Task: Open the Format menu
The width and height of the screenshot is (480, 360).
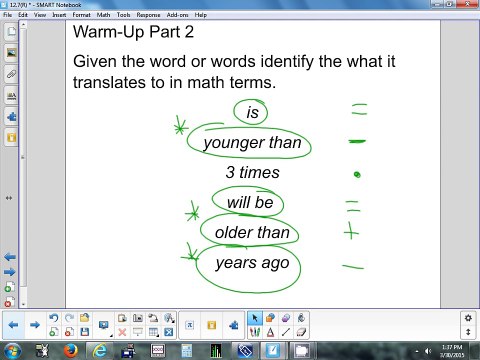Action: [x=81, y=15]
